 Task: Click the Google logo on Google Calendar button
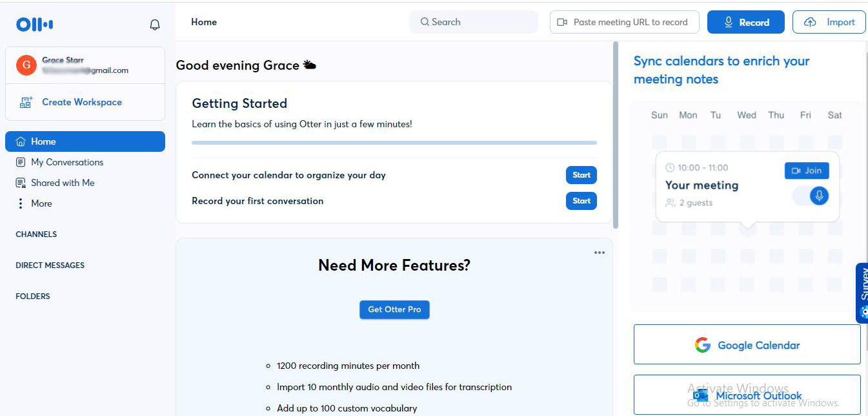(703, 345)
